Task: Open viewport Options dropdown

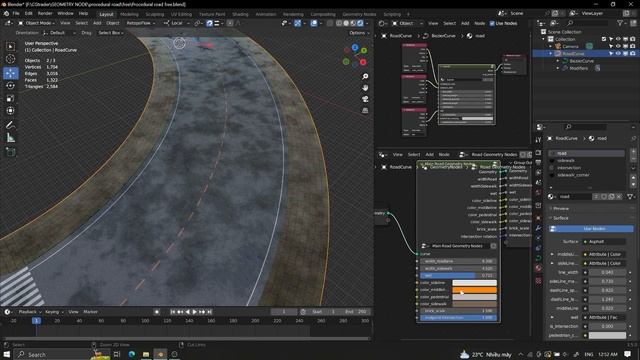Action: (359, 33)
